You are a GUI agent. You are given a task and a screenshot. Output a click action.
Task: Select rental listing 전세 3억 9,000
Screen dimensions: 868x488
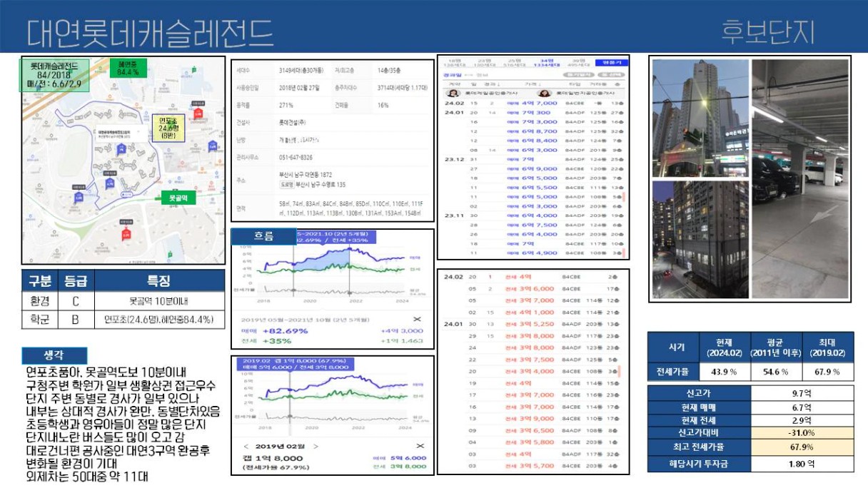pyautogui.click(x=530, y=419)
